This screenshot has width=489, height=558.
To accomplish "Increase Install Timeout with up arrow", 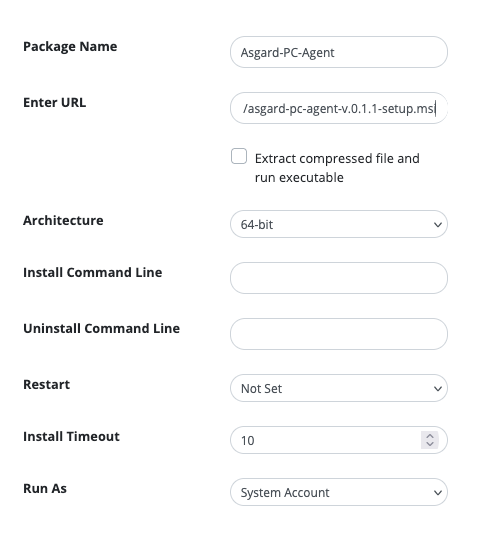I will (430, 436).
